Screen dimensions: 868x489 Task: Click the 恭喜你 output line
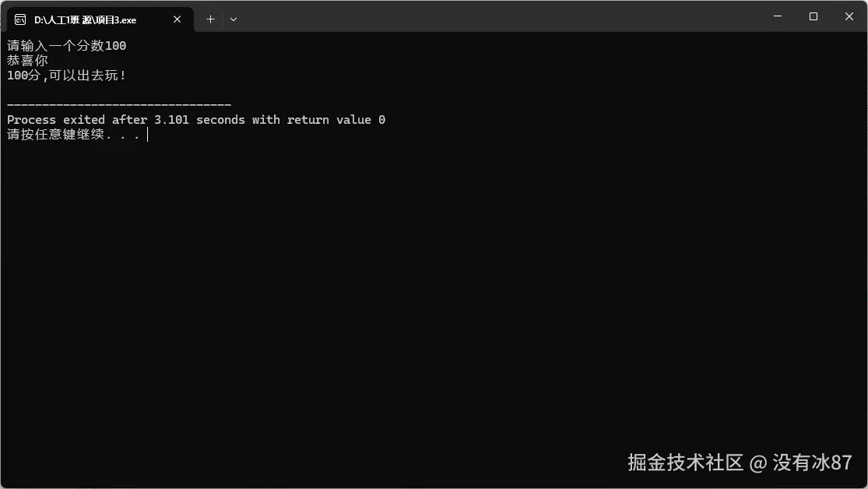click(x=28, y=61)
